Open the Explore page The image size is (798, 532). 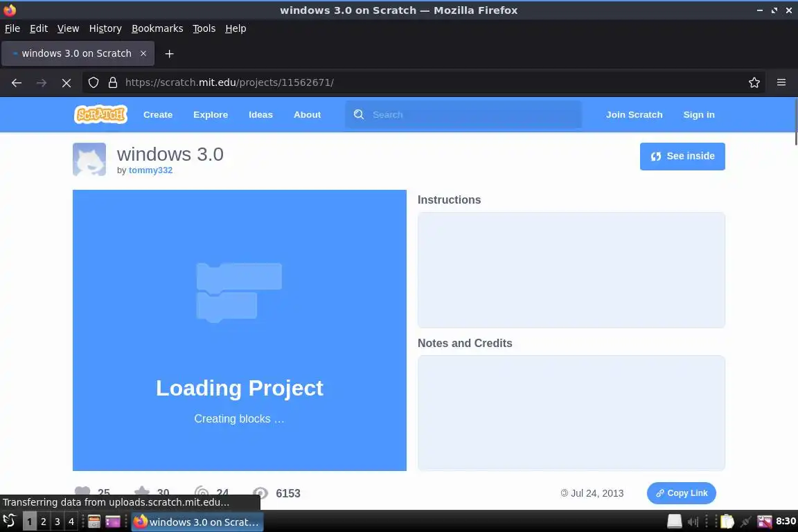click(210, 114)
